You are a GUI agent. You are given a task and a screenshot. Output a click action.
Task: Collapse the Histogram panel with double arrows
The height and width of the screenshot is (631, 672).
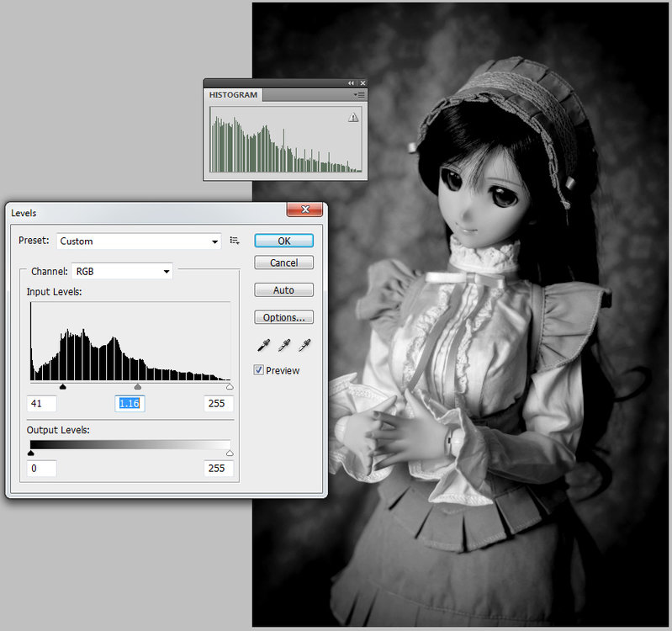pos(352,83)
